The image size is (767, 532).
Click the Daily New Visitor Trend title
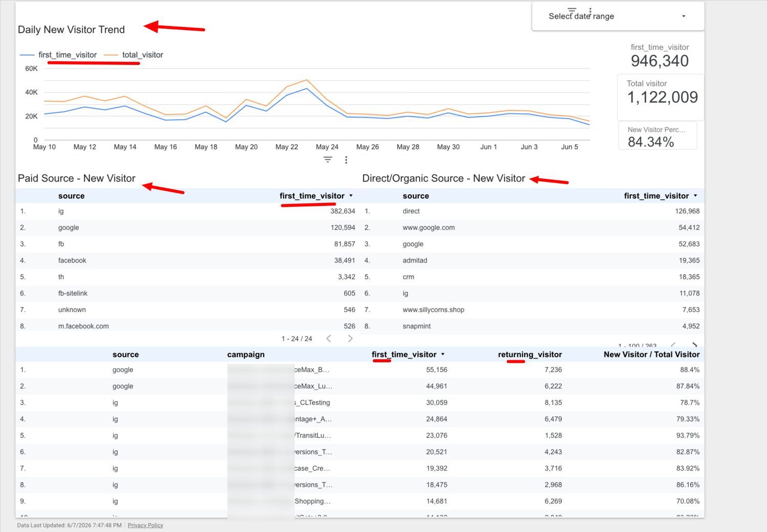[72, 30]
